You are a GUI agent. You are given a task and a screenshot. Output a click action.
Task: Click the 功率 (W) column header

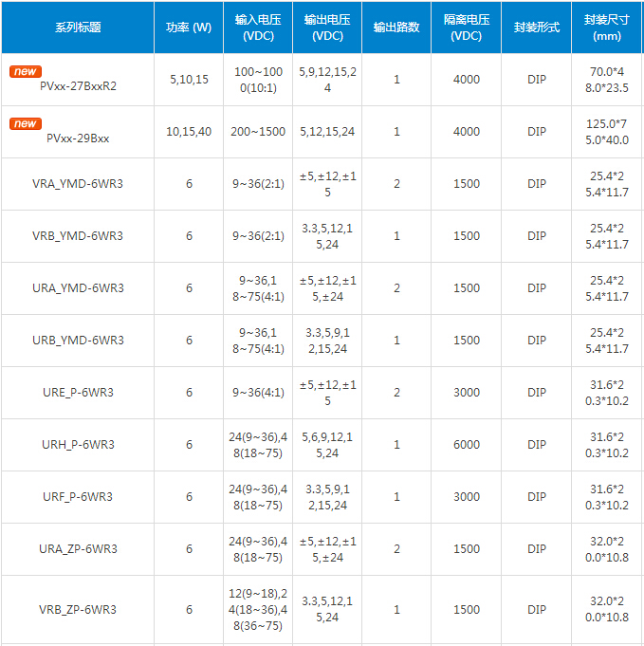tap(189, 28)
